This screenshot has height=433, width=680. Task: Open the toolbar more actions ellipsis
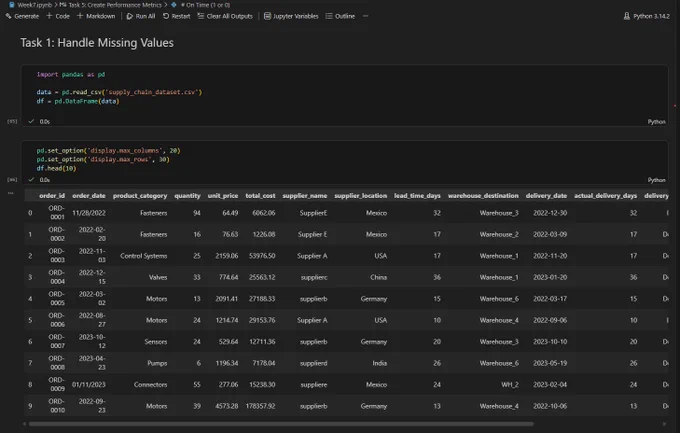[366, 16]
